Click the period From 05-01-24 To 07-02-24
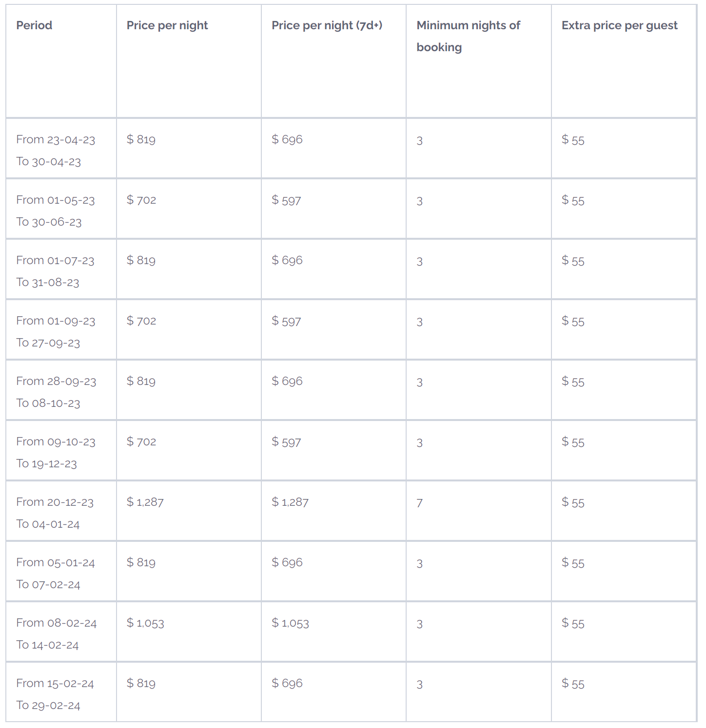 click(56, 574)
